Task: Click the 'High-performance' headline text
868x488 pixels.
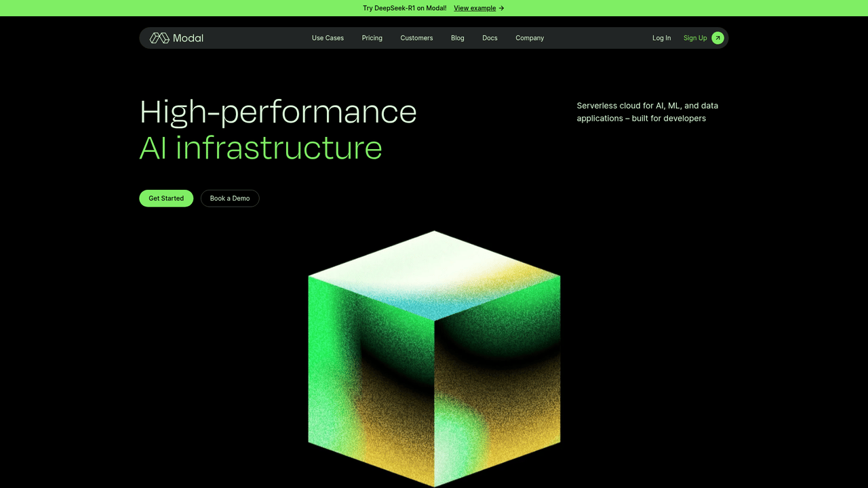Action: pos(278,112)
